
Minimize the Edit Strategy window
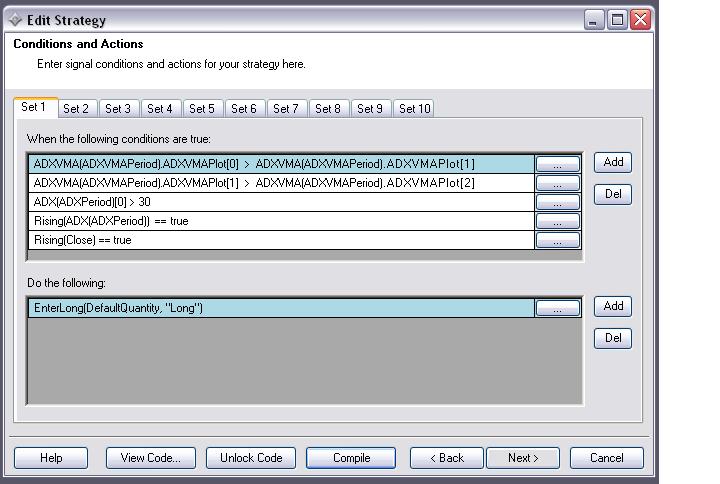(x=594, y=20)
